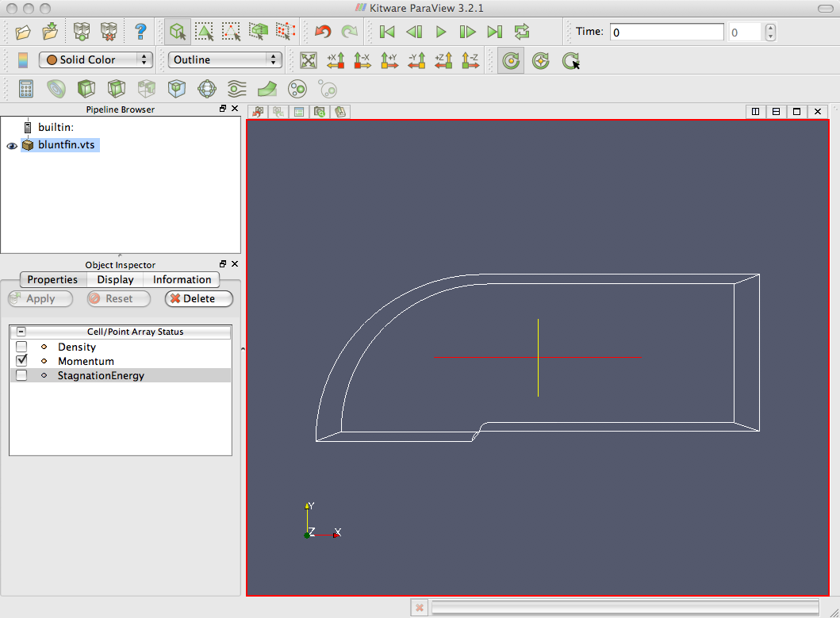Select the Stream Tracer filter icon
Image resolution: width=840 pixels, height=618 pixels.
237,88
